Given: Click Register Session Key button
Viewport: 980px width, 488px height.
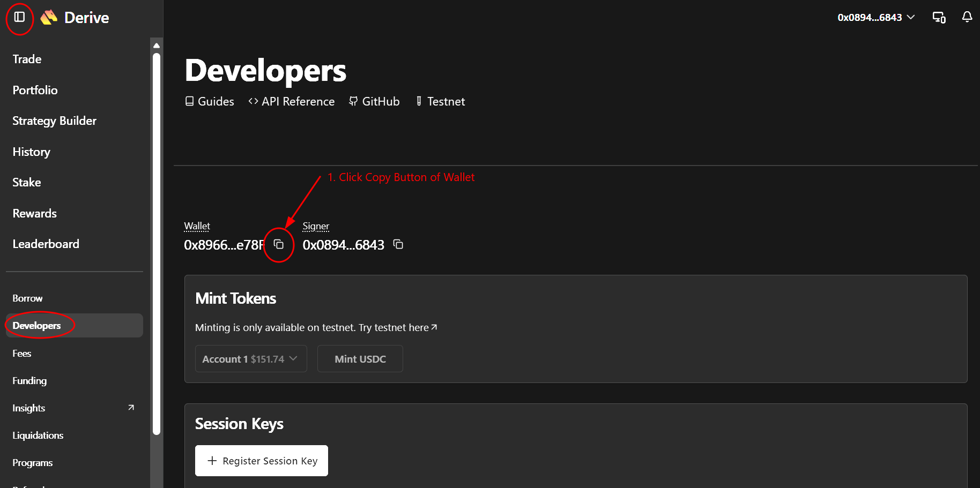Looking at the screenshot, I should pyautogui.click(x=262, y=461).
